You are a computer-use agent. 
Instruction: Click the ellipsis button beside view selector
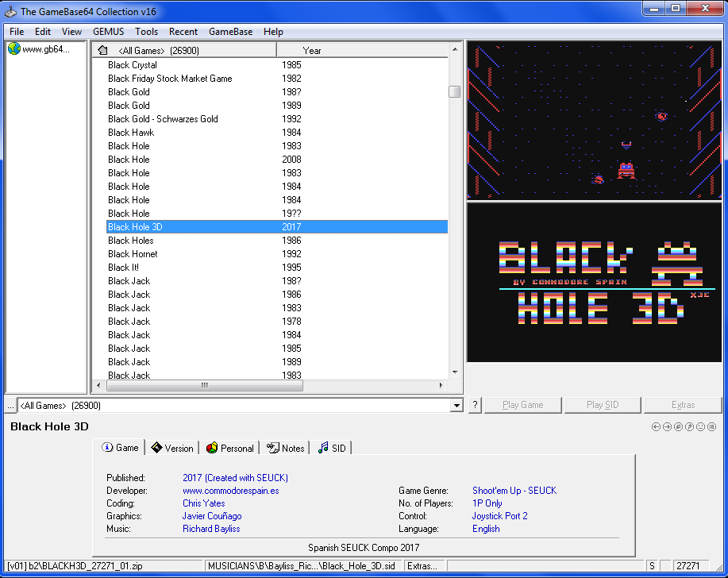[x=10, y=405]
